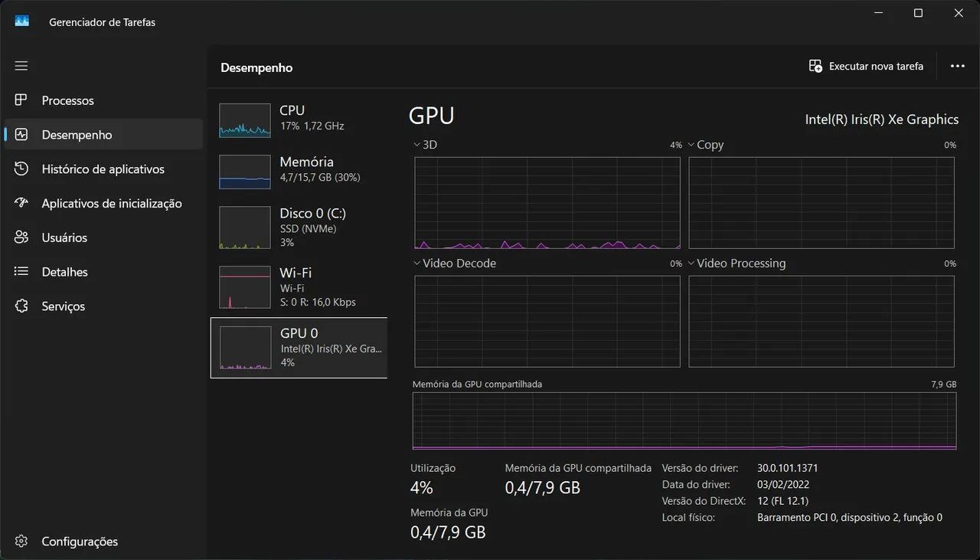980x560 pixels.
Task: Open Aplicativos de inicialização page
Action: pos(103,203)
